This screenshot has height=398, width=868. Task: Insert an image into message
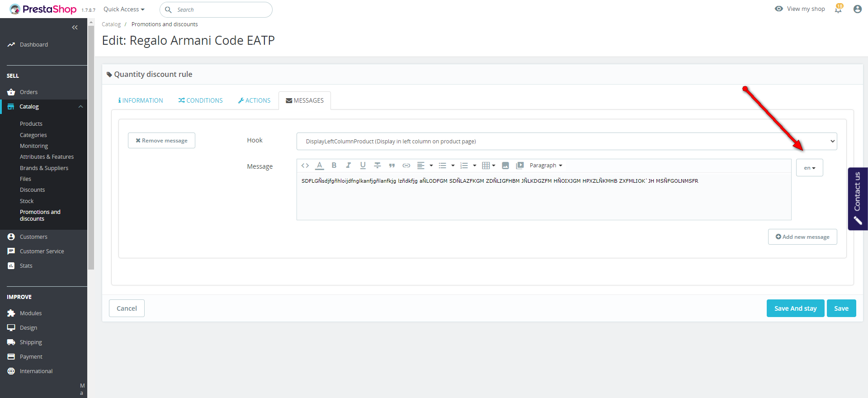tap(505, 166)
